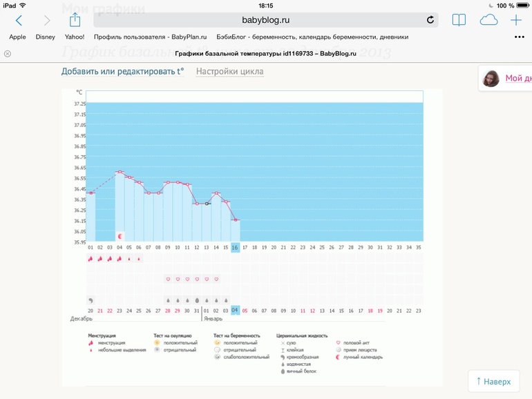Open Настройки цикла settings
532x399 pixels.
tap(229, 72)
